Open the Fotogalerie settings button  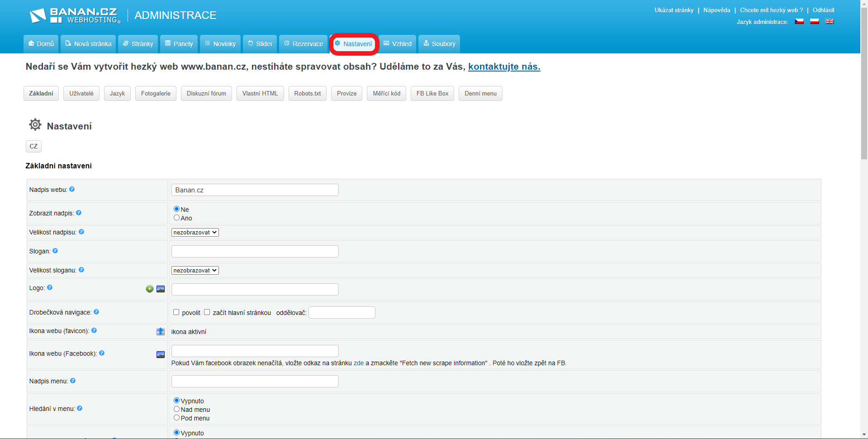click(x=156, y=94)
